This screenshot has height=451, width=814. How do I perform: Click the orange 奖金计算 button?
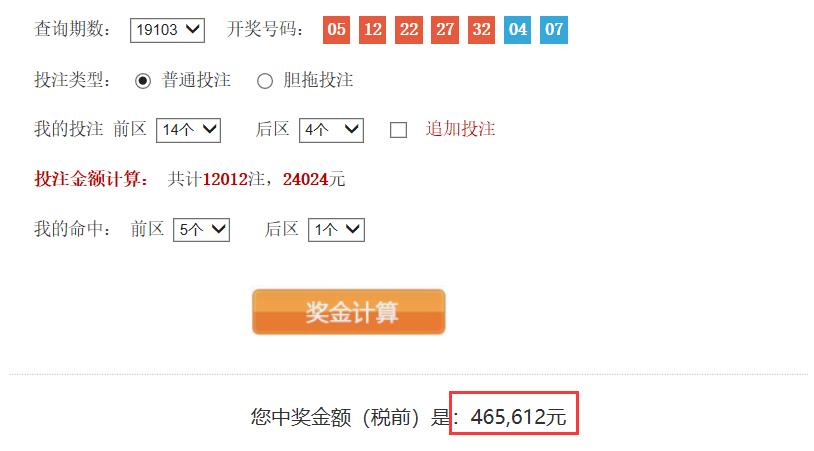click(349, 312)
